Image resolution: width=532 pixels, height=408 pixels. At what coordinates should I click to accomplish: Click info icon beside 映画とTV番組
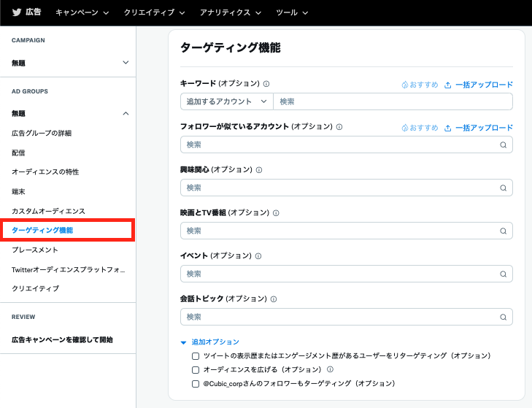[276, 212]
